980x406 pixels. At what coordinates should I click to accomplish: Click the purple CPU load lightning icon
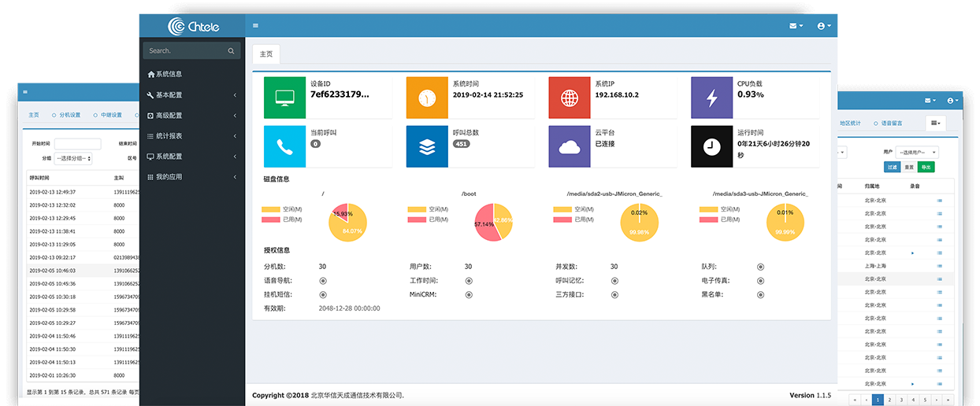(x=711, y=98)
